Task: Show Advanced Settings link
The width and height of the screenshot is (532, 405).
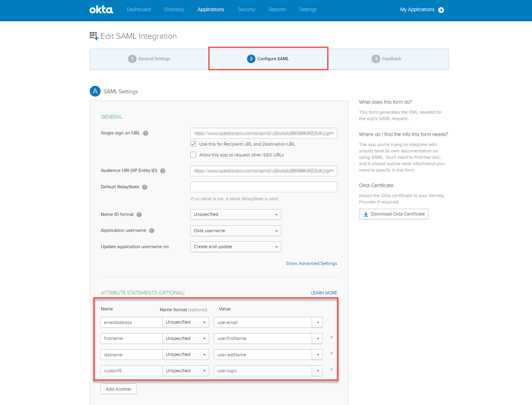Action: pyautogui.click(x=311, y=263)
